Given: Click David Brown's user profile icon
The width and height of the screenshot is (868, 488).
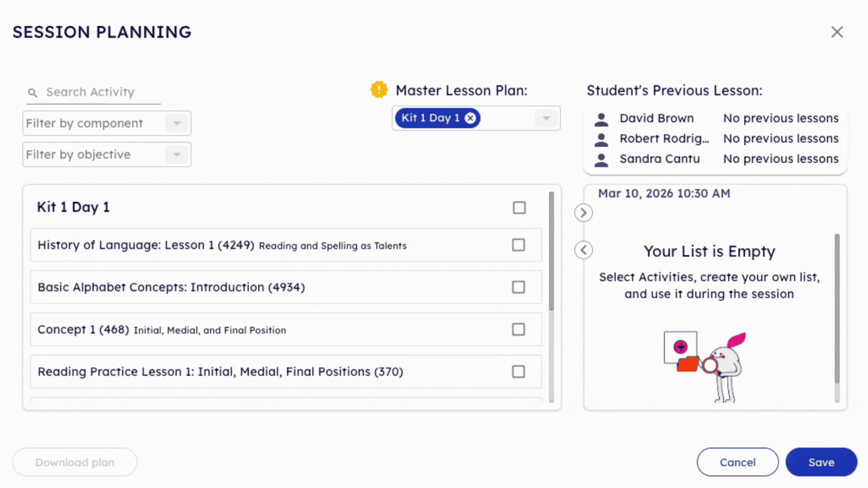Looking at the screenshot, I should point(601,118).
